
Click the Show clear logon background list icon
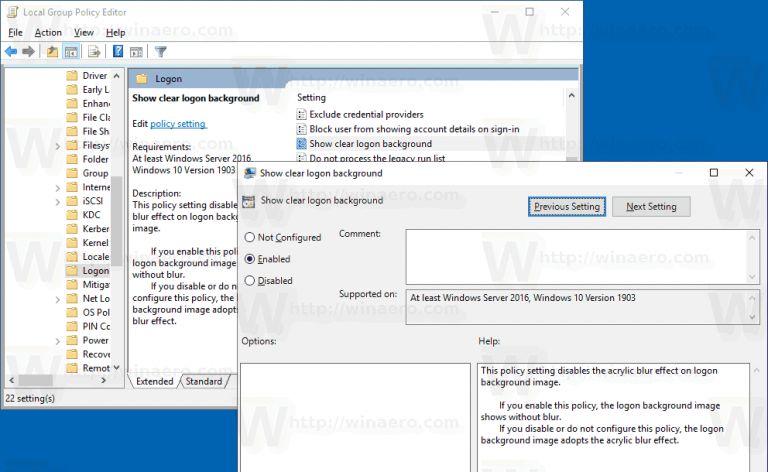point(301,144)
